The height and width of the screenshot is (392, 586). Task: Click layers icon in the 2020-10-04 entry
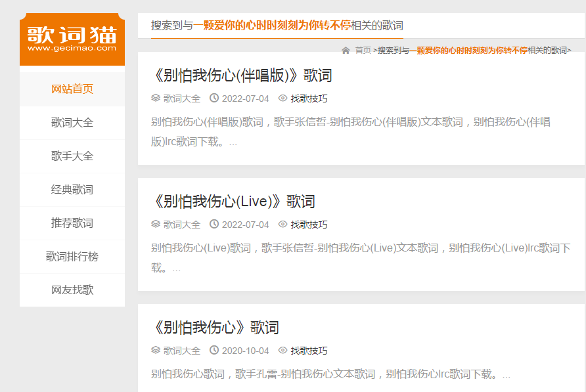(156, 350)
